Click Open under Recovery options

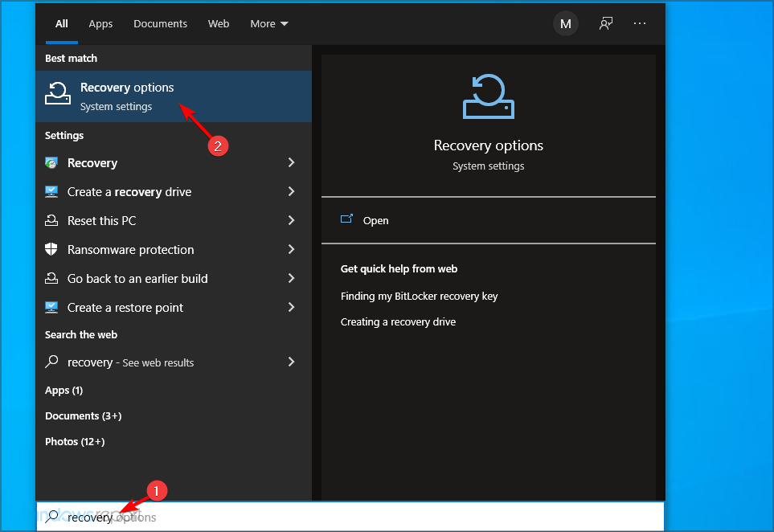[375, 220]
